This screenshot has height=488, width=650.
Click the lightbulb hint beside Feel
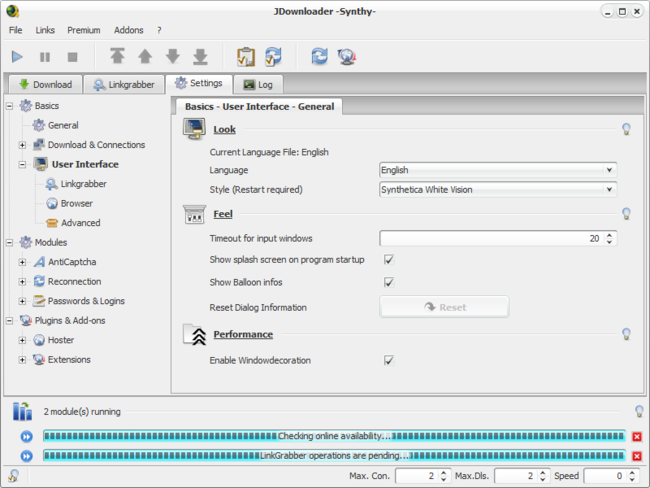click(626, 214)
